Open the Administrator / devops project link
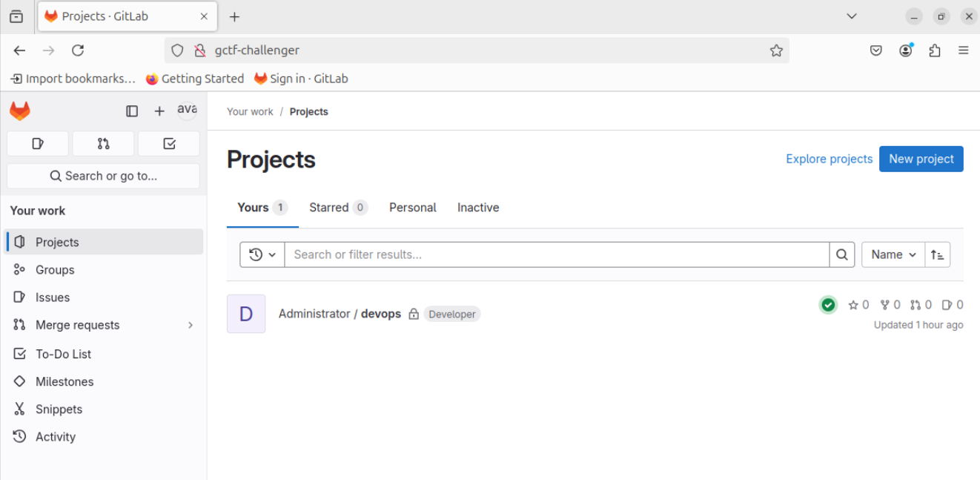Image resolution: width=980 pixels, height=480 pixels. [340, 314]
